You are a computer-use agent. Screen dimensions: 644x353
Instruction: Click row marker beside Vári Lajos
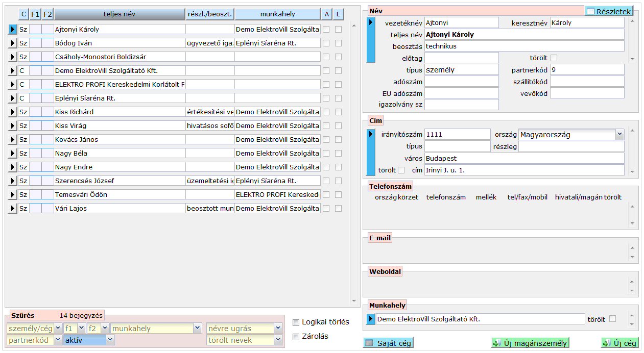tap(13, 208)
